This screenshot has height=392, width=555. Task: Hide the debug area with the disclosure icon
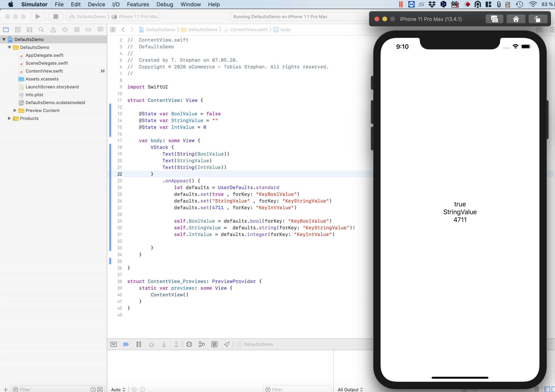click(114, 344)
